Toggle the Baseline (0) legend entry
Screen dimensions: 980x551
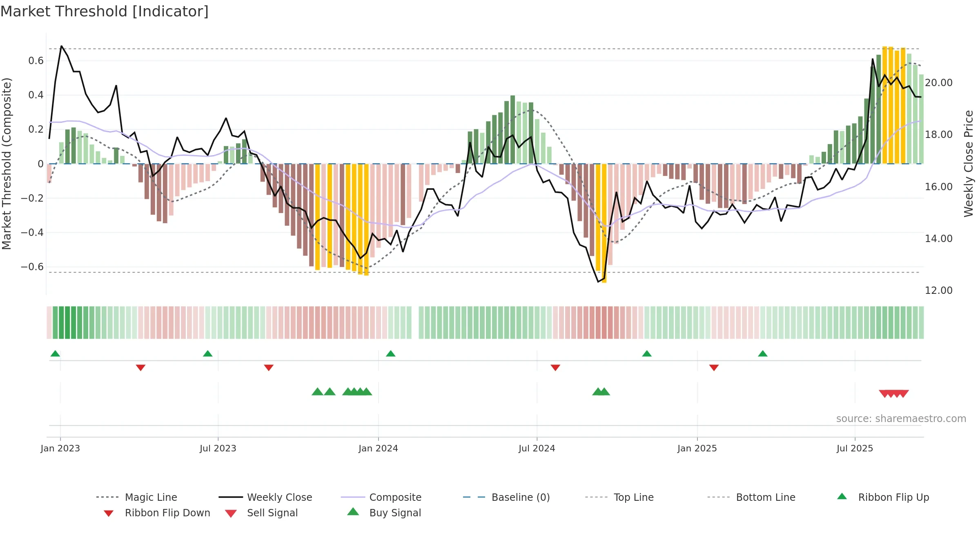[x=506, y=497]
